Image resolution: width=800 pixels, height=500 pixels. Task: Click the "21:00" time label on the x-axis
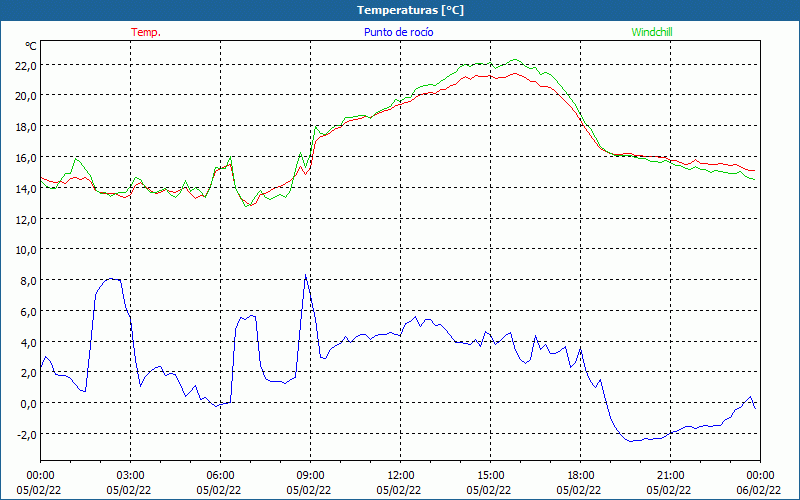click(x=670, y=476)
